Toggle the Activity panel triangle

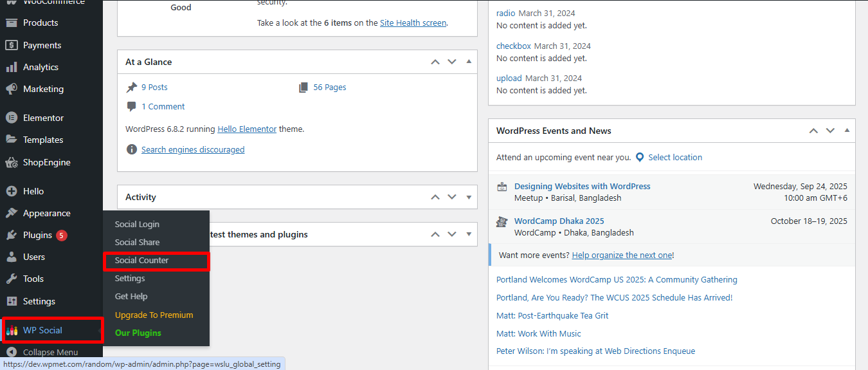pyautogui.click(x=469, y=197)
